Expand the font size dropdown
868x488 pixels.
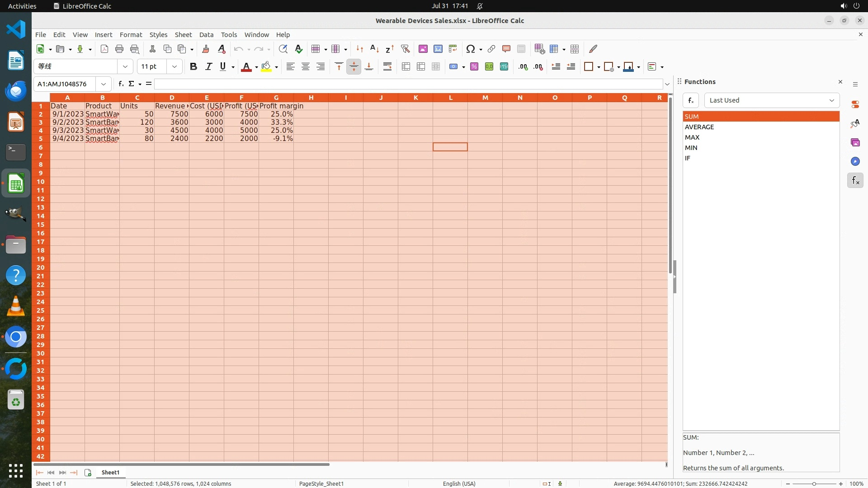(174, 66)
